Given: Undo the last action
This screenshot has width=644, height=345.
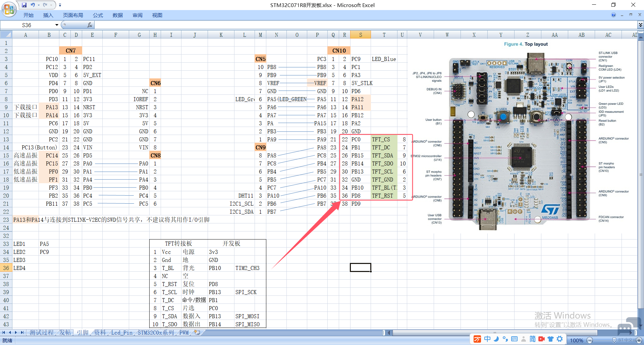Looking at the screenshot, I should point(33,5).
